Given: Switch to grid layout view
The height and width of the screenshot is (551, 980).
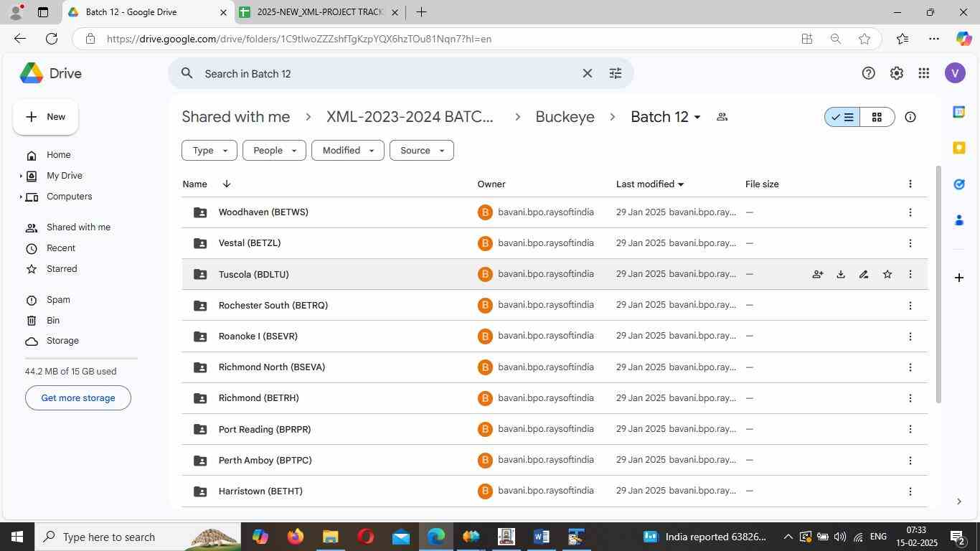Looking at the screenshot, I should click(877, 117).
